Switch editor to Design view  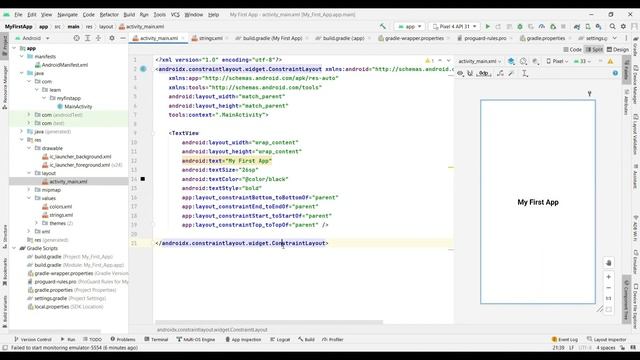(x=618, y=49)
